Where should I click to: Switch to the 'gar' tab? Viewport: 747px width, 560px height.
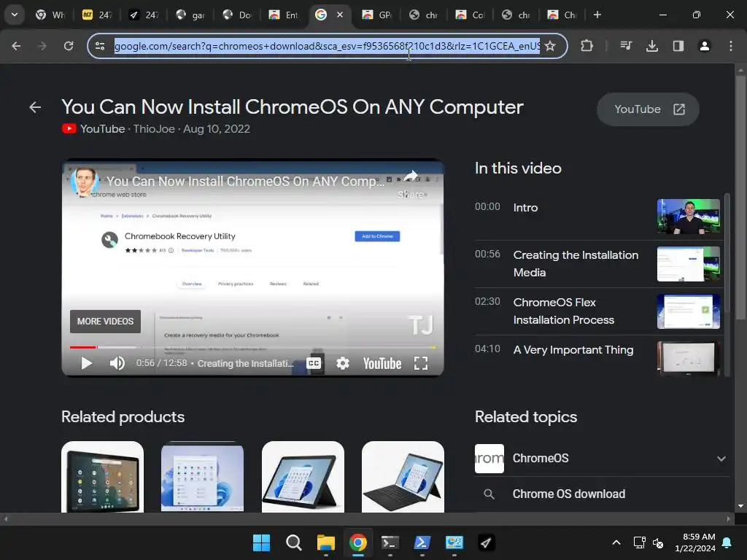coord(191,15)
